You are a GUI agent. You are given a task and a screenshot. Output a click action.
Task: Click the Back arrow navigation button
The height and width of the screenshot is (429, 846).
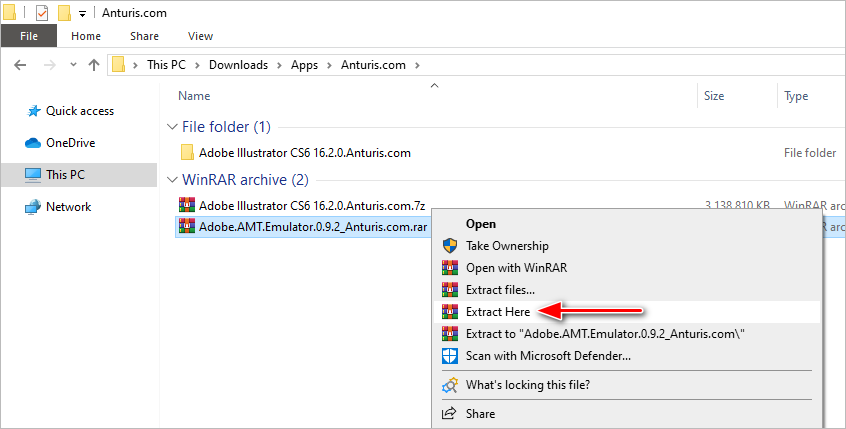pyautogui.click(x=21, y=65)
